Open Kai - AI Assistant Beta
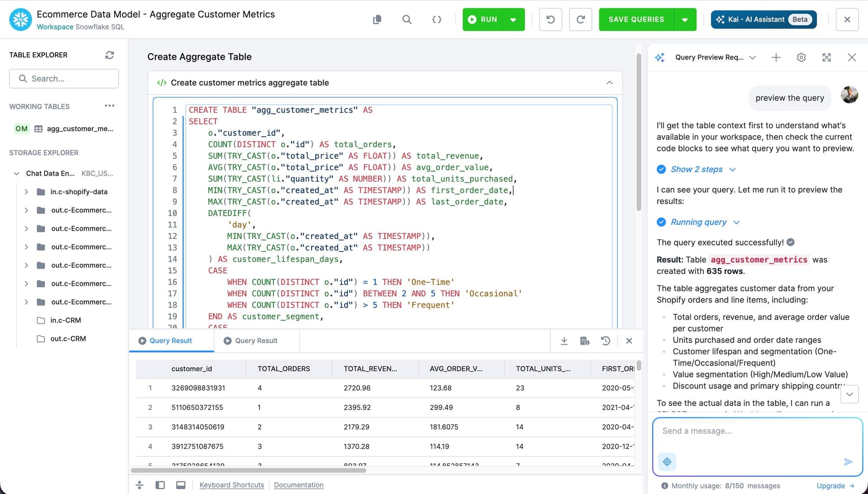 point(763,20)
